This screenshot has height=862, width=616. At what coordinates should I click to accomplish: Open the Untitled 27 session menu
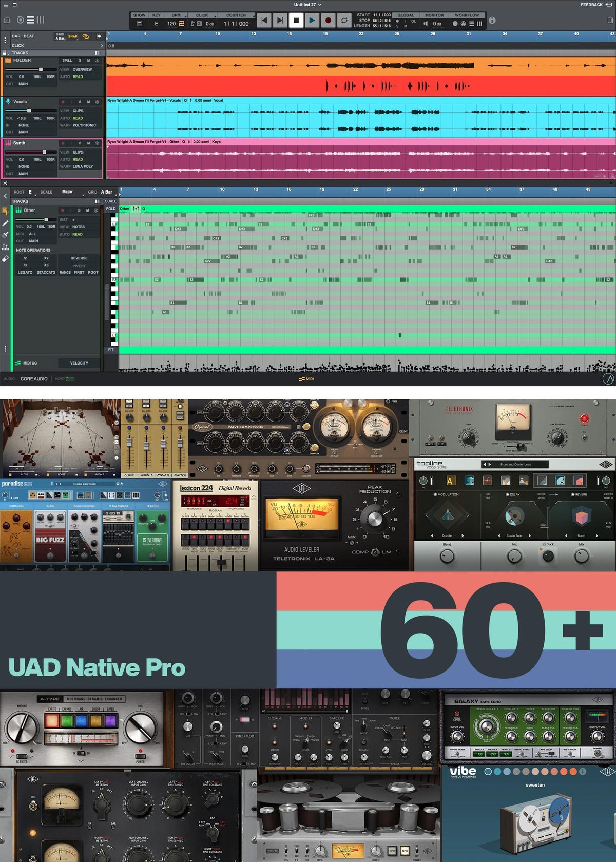point(308,5)
